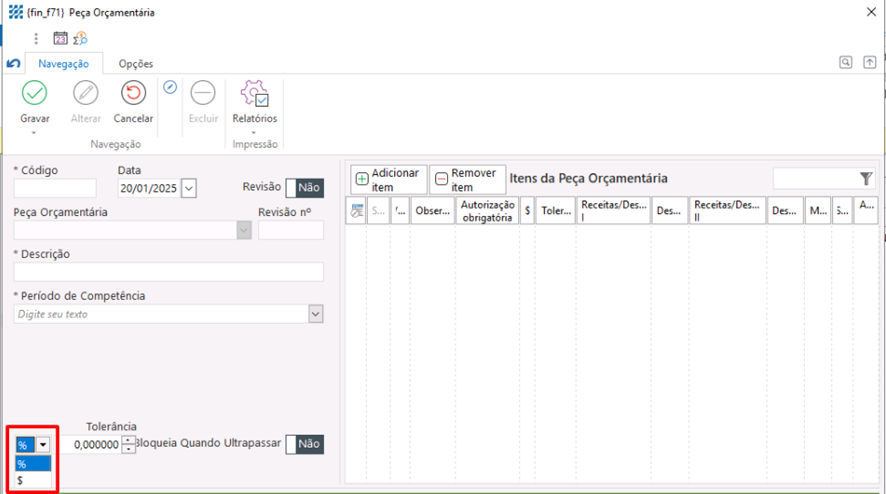The width and height of the screenshot is (886, 494).
Task: Click the Descrição text field
Action: 168,272
